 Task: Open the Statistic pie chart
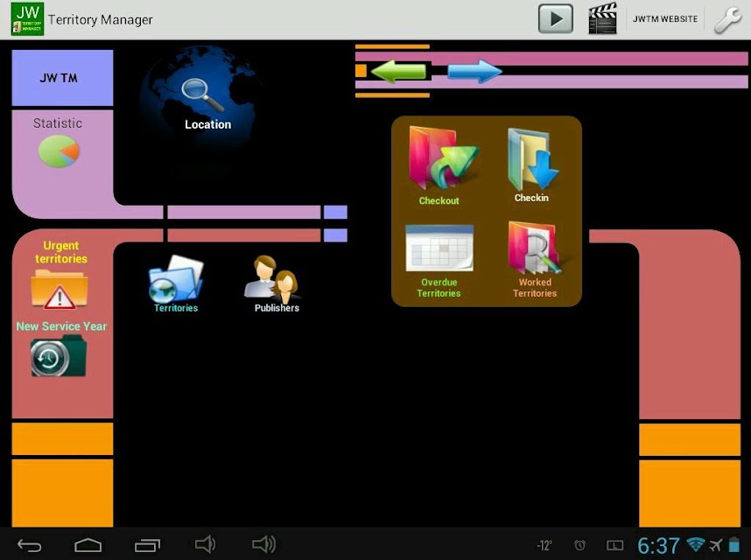pyautogui.click(x=59, y=151)
